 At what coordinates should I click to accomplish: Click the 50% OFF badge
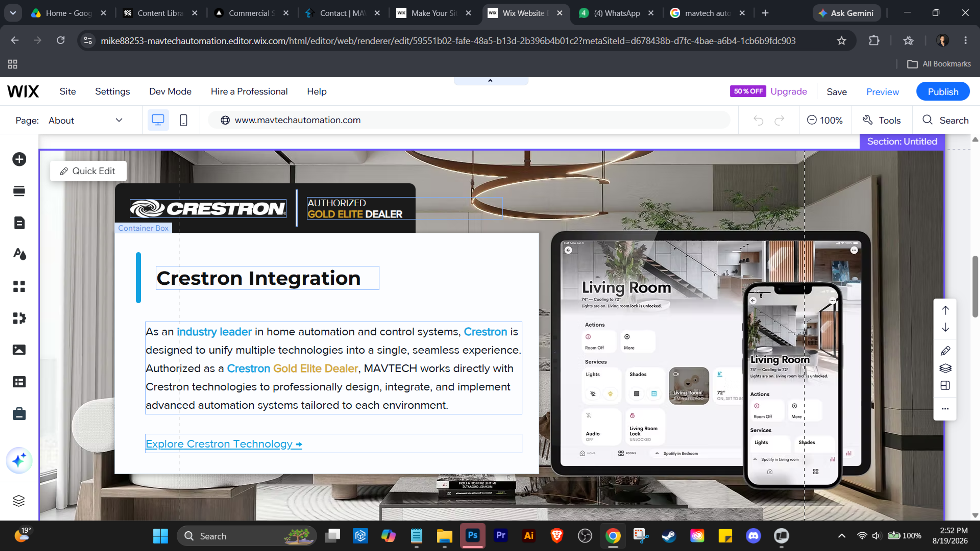pyautogui.click(x=748, y=91)
